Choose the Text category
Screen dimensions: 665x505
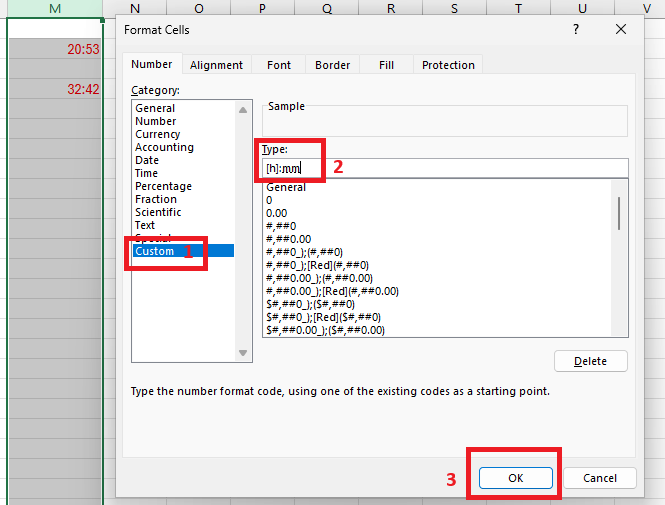[x=183, y=225]
